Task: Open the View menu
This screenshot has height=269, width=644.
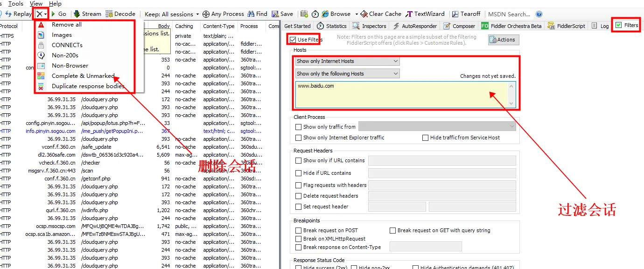Action: click(36, 4)
